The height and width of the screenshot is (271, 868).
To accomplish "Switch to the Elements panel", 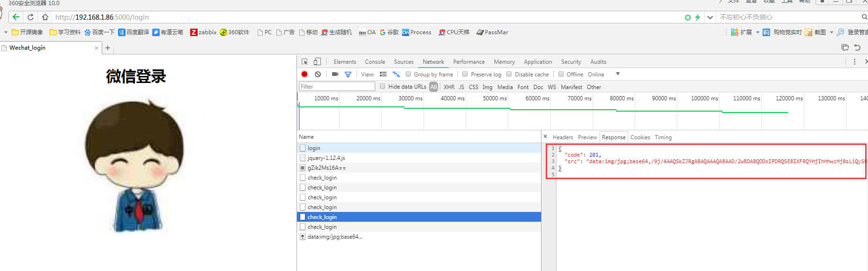I will click(x=345, y=62).
